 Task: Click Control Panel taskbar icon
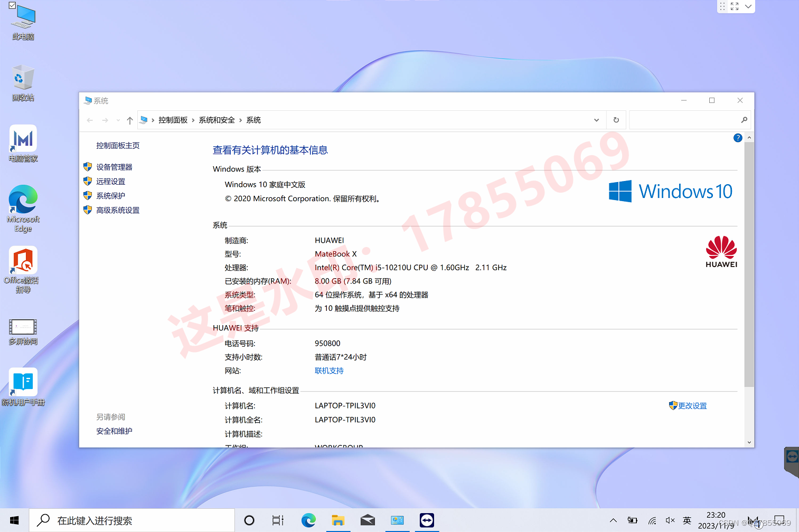click(x=397, y=520)
